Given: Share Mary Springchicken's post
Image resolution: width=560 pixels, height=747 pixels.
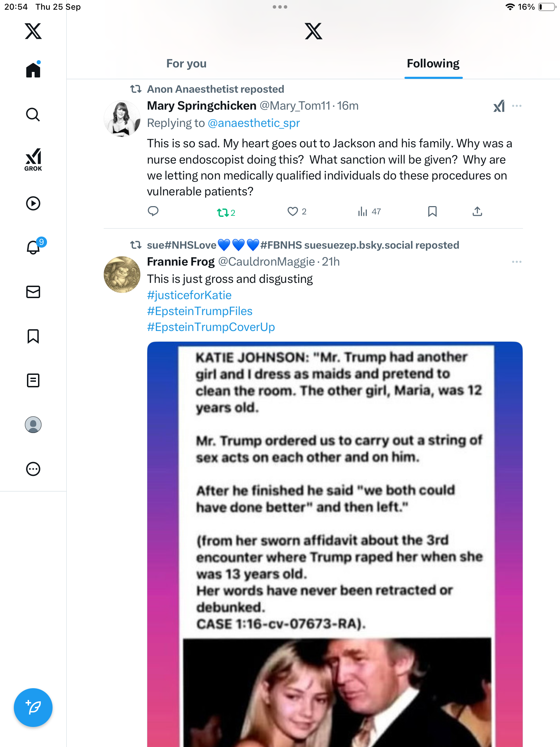Looking at the screenshot, I should click(477, 211).
